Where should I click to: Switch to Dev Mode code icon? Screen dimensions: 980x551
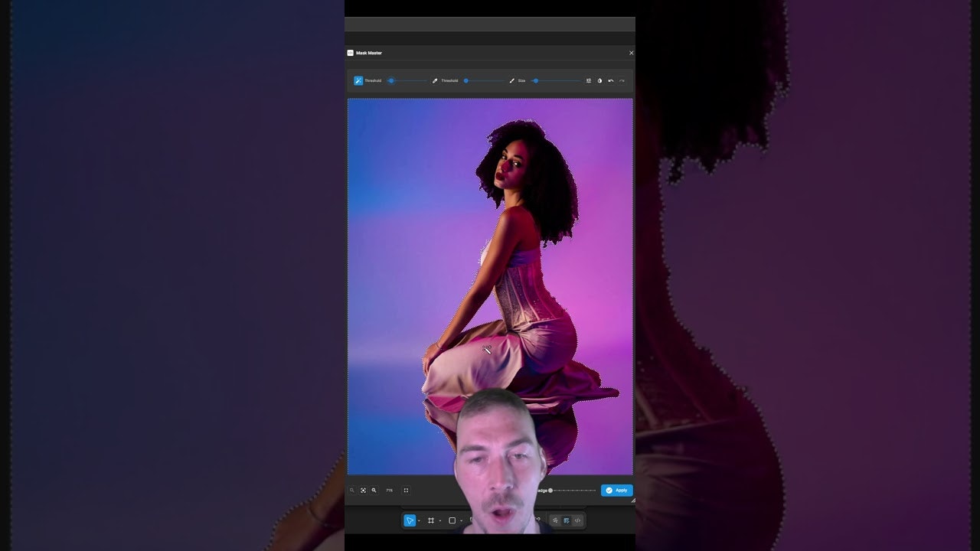coord(577,520)
